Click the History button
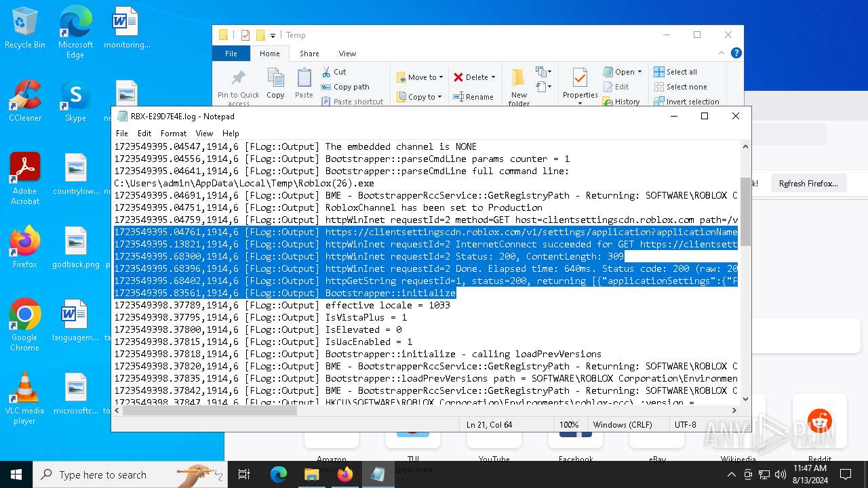Viewport: 868px width, 488px height. click(621, 102)
